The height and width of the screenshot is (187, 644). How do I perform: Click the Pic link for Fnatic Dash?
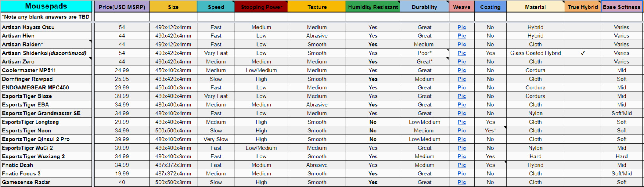point(462,165)
